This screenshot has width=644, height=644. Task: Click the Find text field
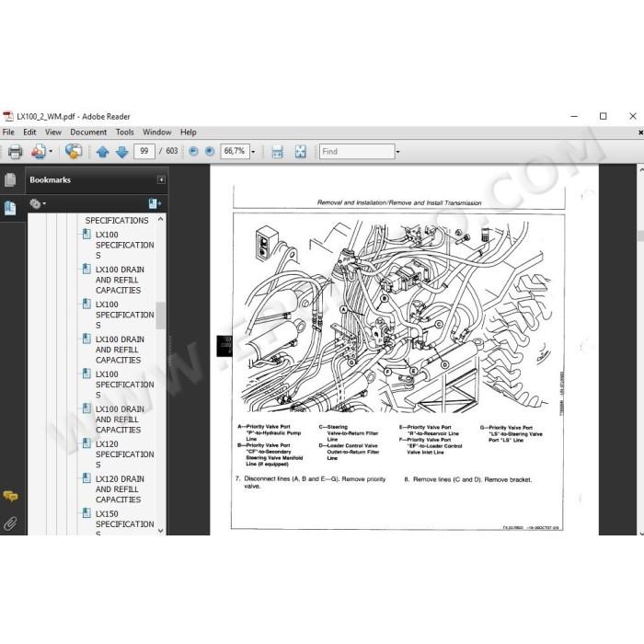[x=357, y=152]
